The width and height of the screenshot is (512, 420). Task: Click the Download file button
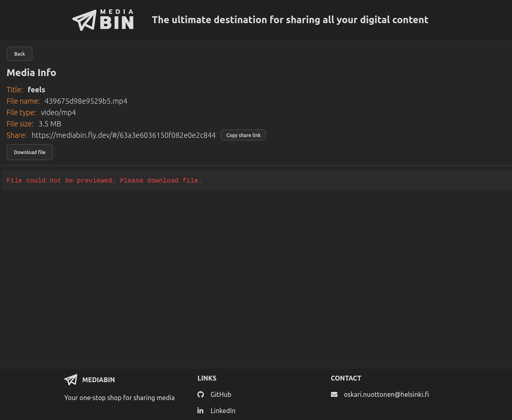click(x=29, y=152)
